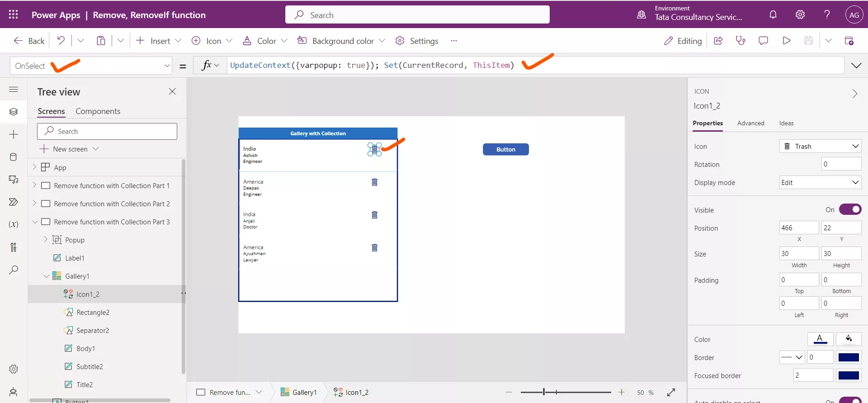Viewport: 868px width, 403px height.
Task: Open the help question mark icon
Action: pos(827,14)
